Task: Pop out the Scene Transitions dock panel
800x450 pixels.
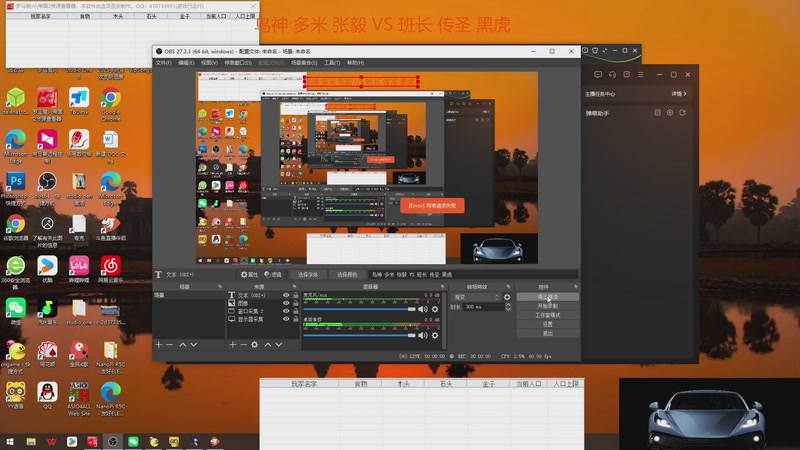Action: [508, 287]
